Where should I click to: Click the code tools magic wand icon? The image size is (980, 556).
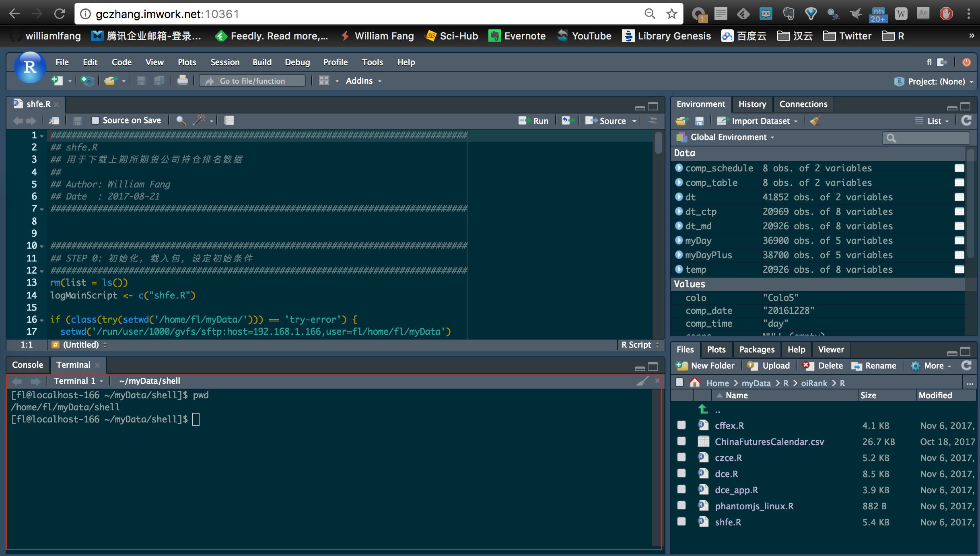click(199, 120)
